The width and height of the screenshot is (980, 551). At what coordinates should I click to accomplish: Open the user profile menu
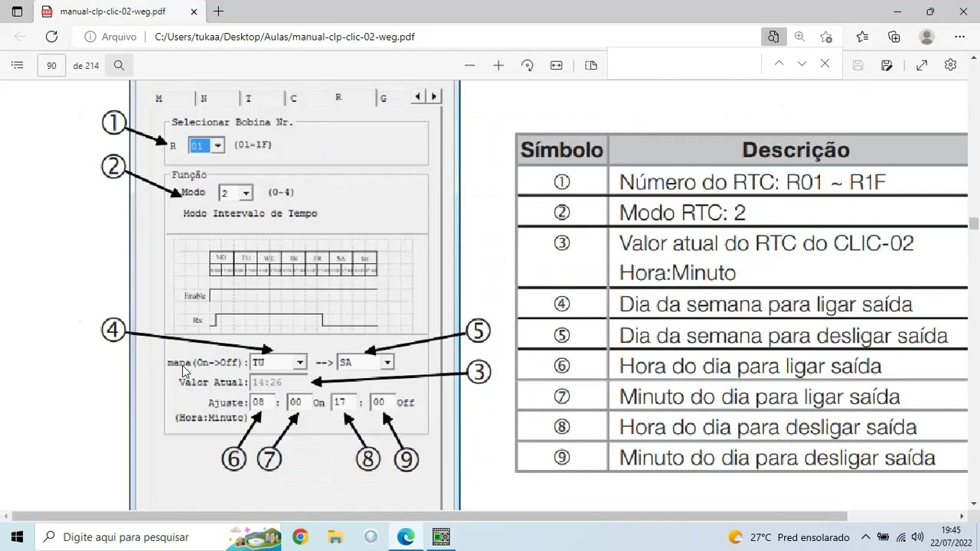click(x=927, y=37)
